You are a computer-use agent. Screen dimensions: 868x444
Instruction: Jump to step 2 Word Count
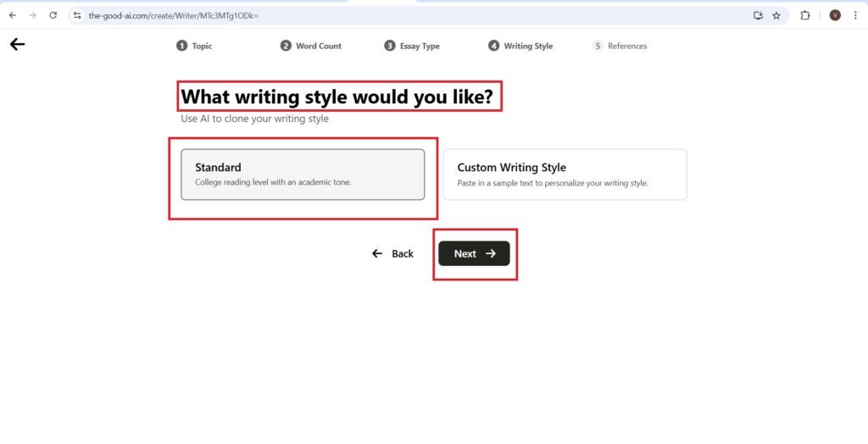[x=311, y=46]
